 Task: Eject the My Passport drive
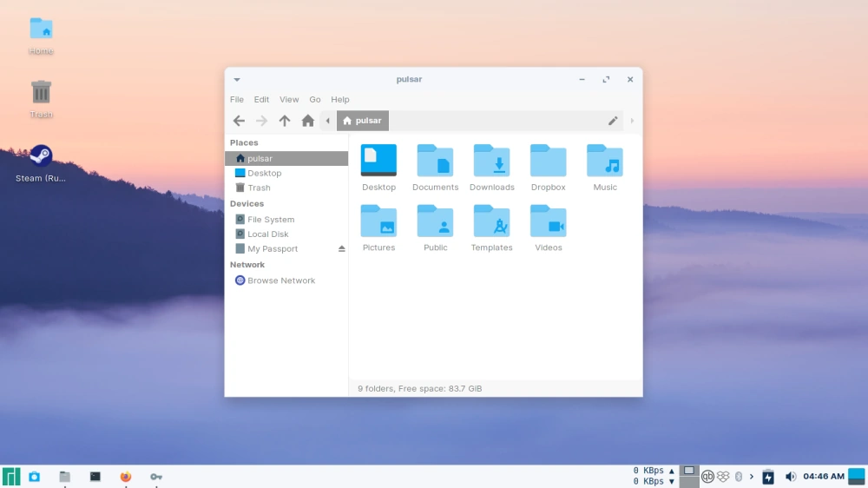(x=341, y=248)
